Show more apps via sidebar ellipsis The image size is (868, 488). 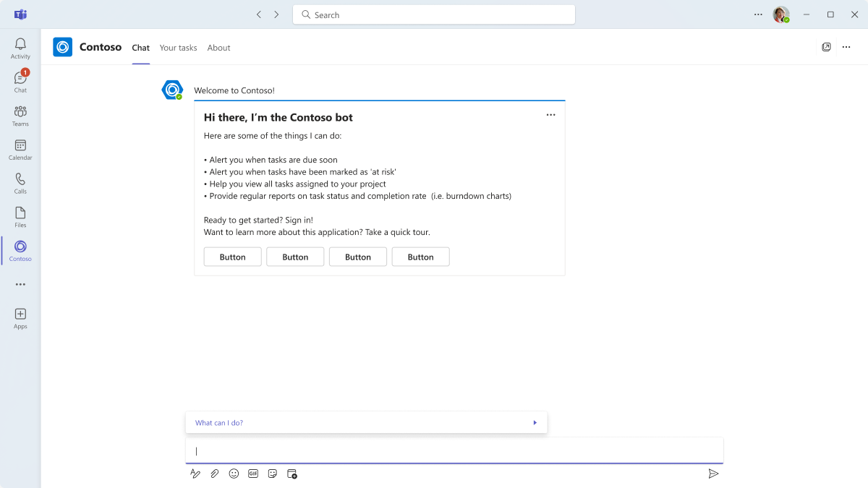point(20,284)
